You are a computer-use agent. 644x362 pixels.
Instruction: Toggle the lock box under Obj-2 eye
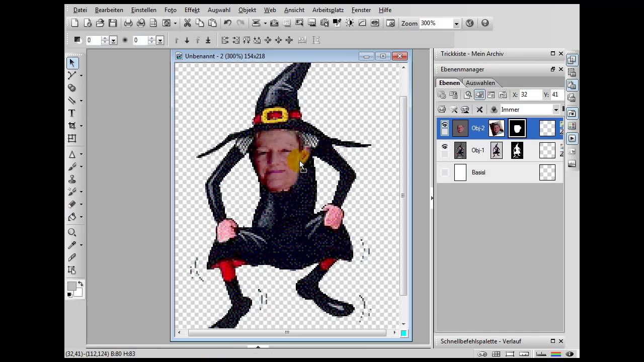(445, 132)
